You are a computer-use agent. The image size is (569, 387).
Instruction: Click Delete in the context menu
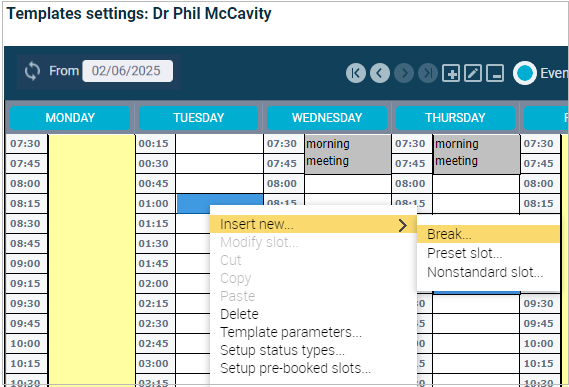240,314
